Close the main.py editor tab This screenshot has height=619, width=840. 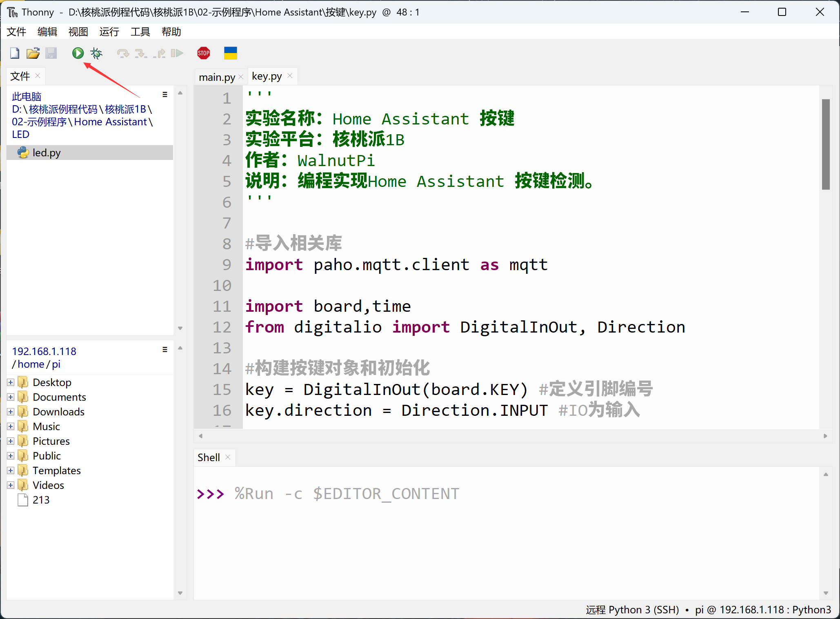point(241,77)
